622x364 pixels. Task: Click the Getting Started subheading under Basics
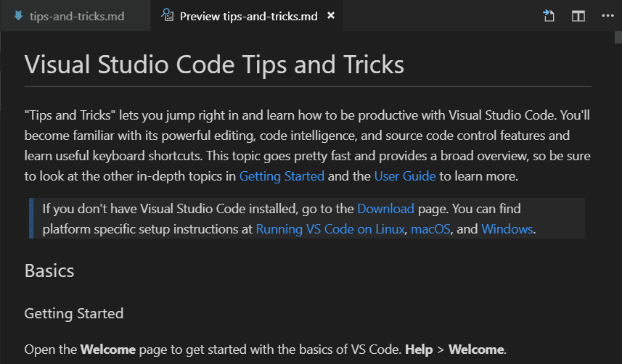74,313
